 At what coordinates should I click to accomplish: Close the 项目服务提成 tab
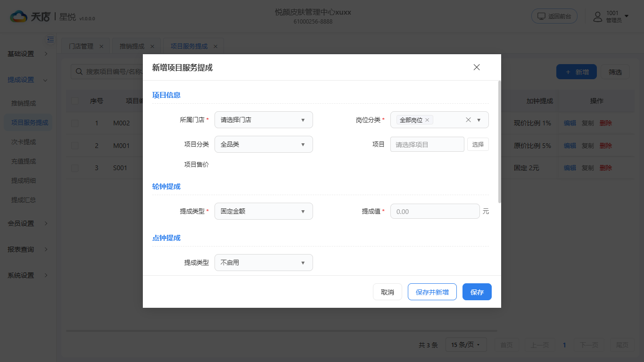click(215, 46)
